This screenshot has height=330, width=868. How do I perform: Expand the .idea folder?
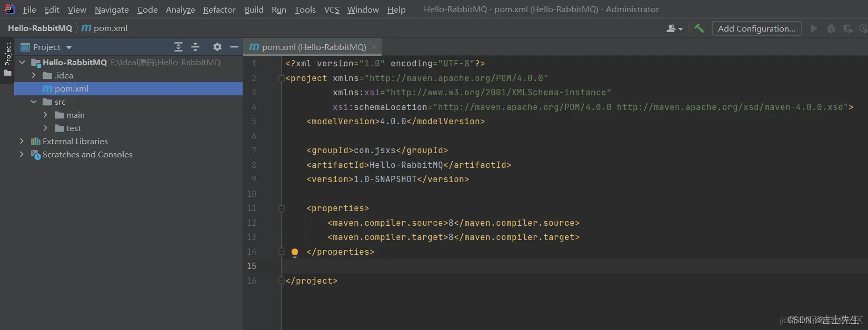[x=34, y=75]
